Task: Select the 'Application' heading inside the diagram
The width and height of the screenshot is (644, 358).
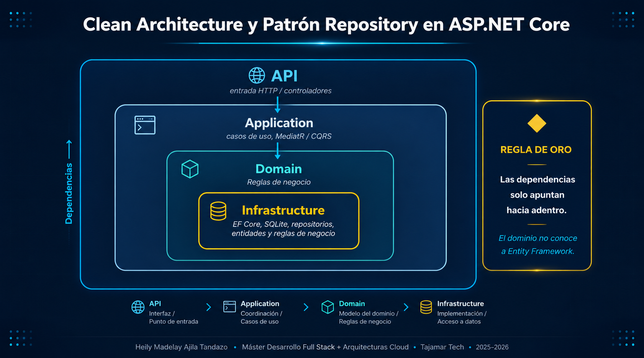Action: [x=279, y=123]
